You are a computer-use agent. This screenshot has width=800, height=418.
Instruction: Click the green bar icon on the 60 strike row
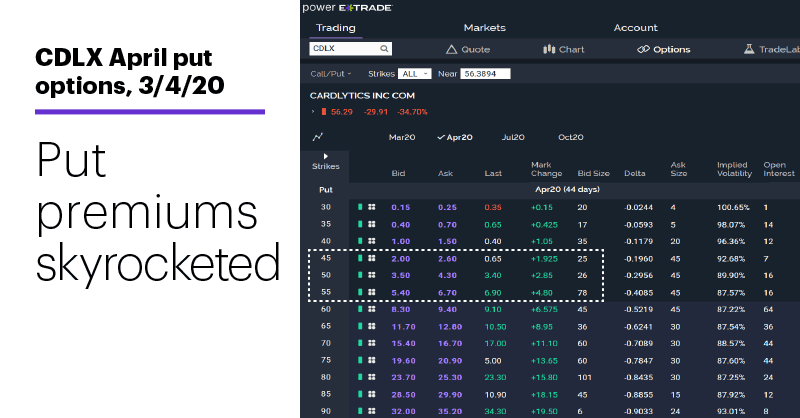pos(360,309)
